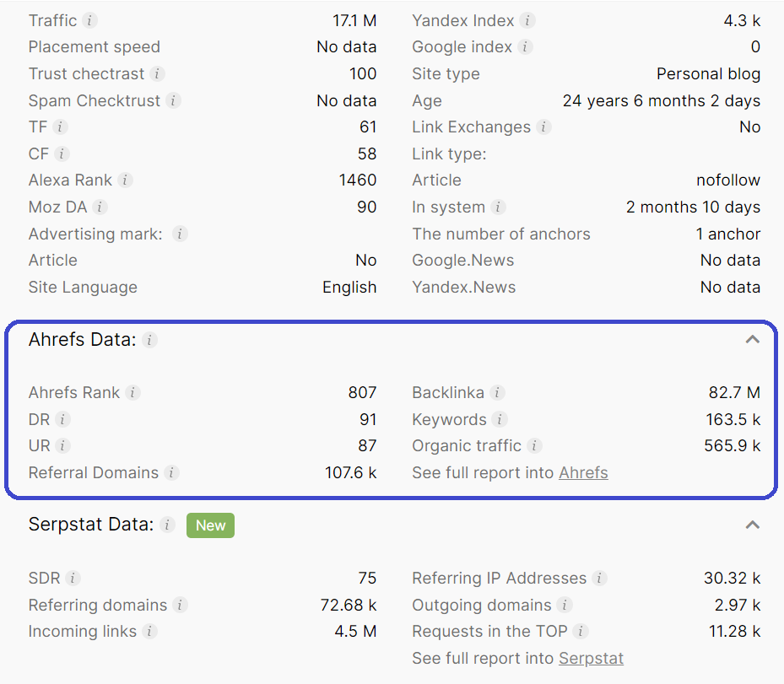The image size is (784, 684).
Task: Click the Spam Checktrust info icon
Action: pyautogui.click(x=176, y=100)
